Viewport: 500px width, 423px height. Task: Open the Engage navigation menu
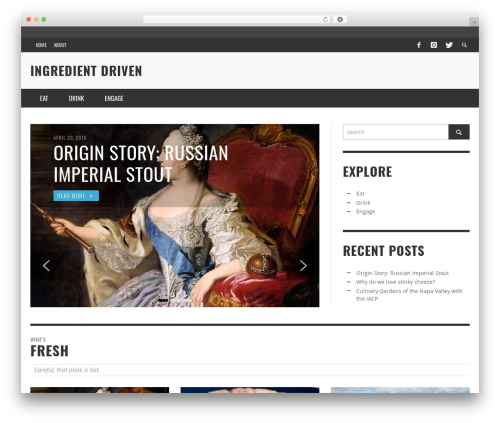point(114,98)
